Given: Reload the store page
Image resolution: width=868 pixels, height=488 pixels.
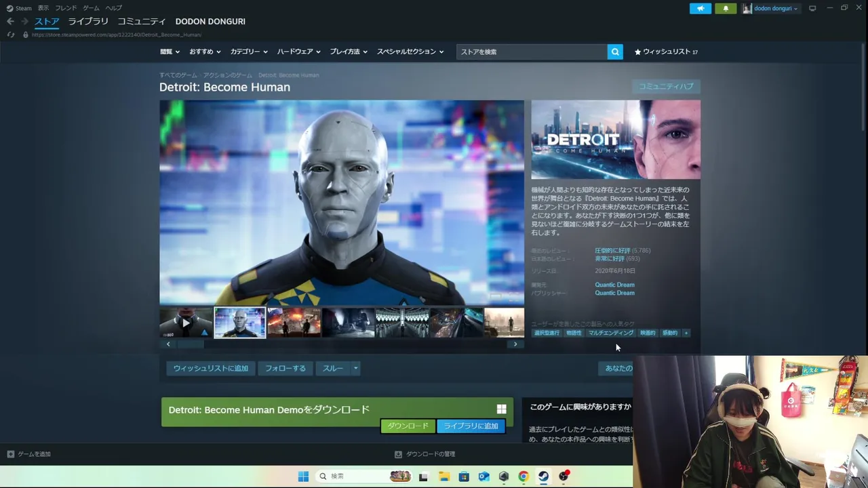Looking at the screenshot, I should point(11,35).
